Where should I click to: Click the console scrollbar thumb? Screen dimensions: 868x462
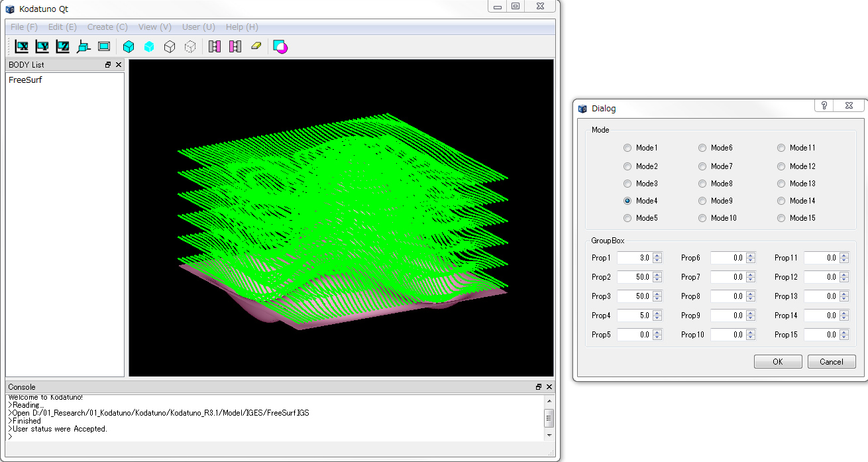(x=549, y=418)
